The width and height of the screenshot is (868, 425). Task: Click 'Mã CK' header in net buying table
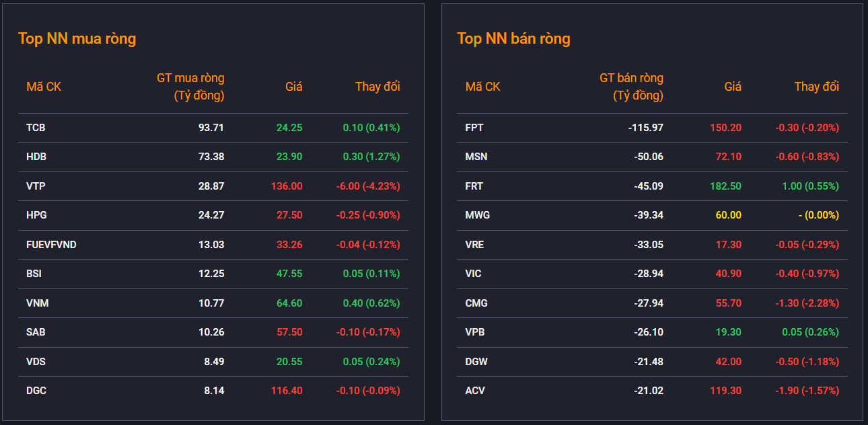tap(44, 87)
